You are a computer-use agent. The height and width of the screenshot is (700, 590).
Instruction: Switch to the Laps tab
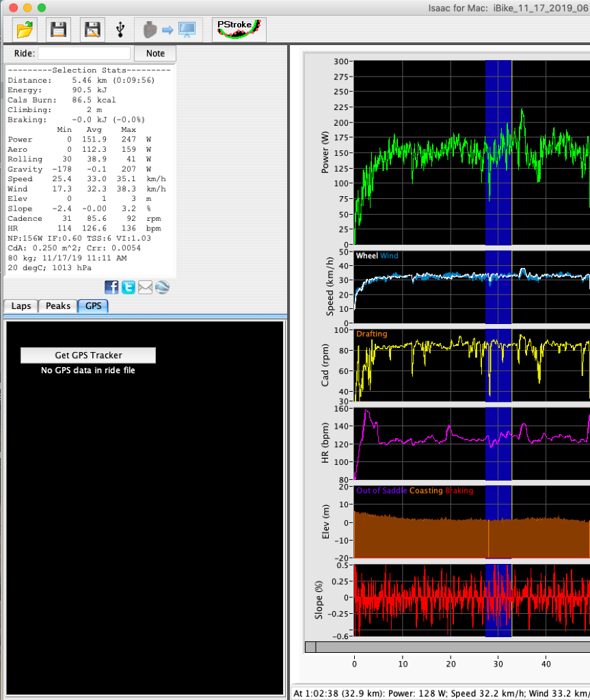pos(21,306)
